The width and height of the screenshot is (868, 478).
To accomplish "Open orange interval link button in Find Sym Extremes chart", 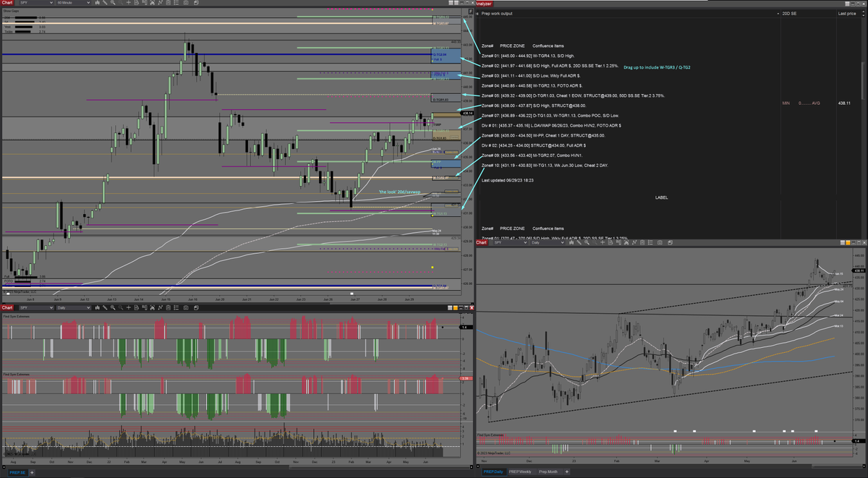I will point(456,307).
